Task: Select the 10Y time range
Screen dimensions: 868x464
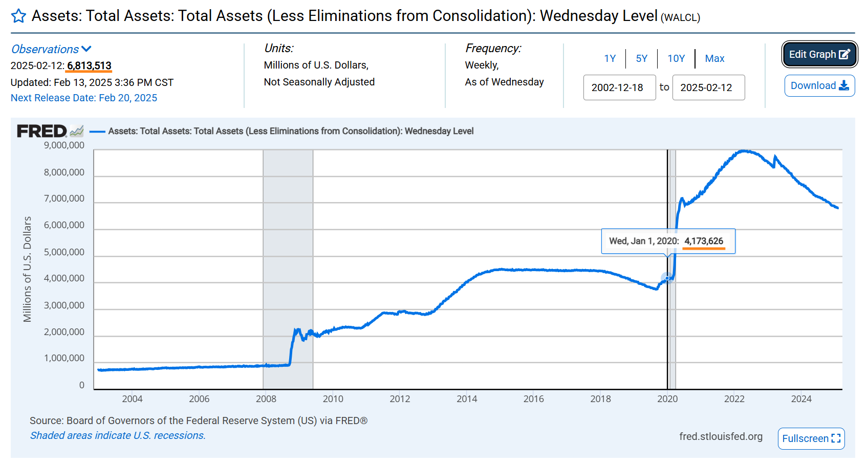Action: [x=676, y=58]
